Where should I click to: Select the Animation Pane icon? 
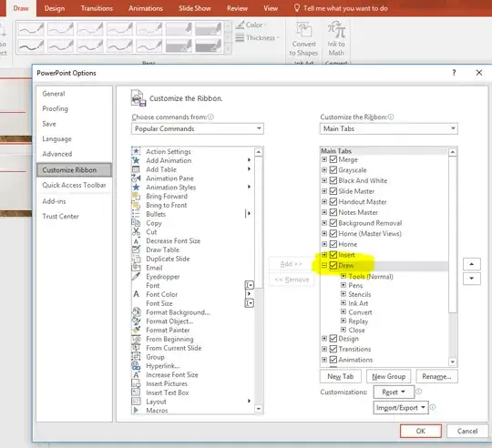coord(136,178)
